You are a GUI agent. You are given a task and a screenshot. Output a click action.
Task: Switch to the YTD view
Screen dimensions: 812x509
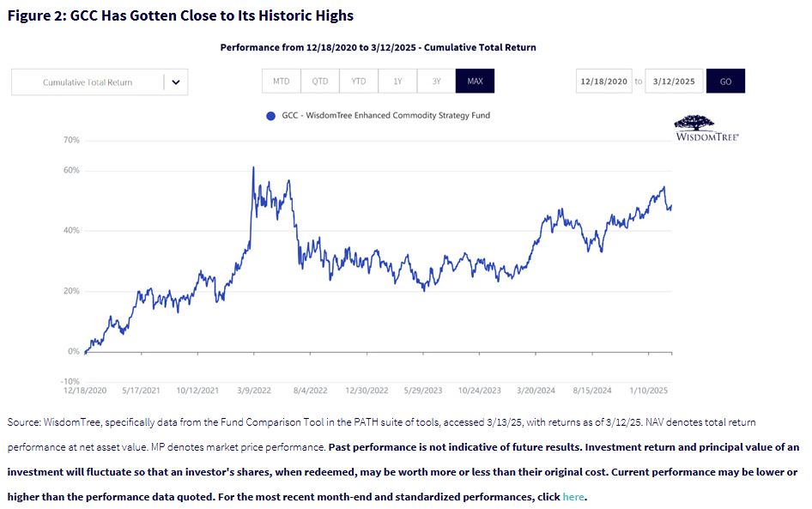tap(358, 81)
